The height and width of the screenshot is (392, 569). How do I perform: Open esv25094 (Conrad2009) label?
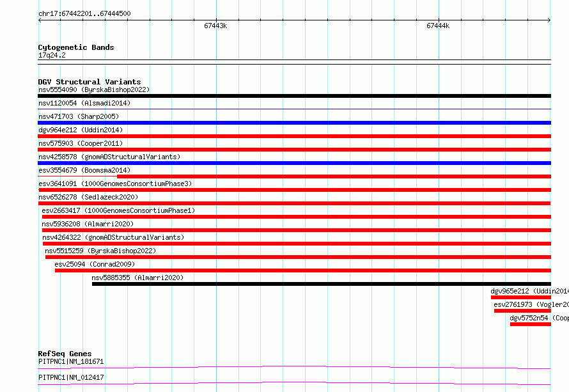click(95, 264)
